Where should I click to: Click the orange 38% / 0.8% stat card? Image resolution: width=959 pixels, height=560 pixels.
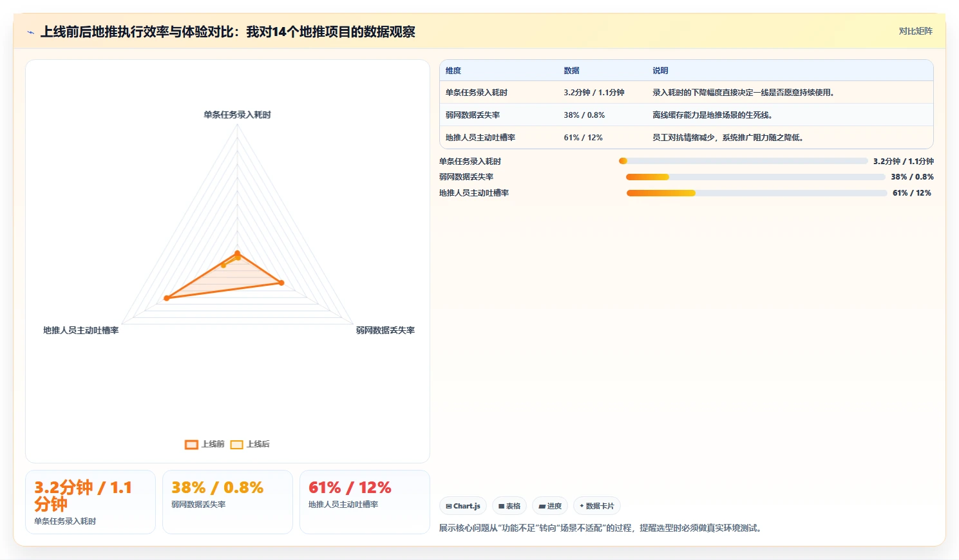coord(227,502)
